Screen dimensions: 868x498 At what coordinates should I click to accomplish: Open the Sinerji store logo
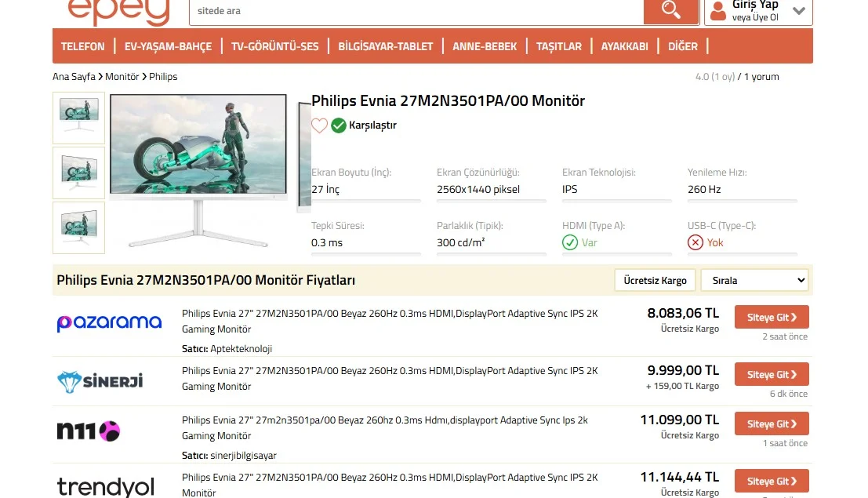pos(100,382)
